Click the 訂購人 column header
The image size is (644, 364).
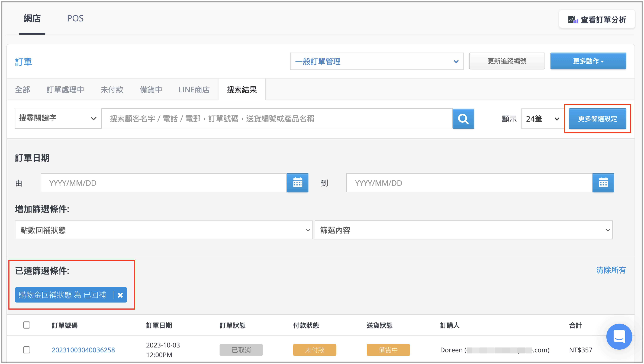(x=450, y=325)
